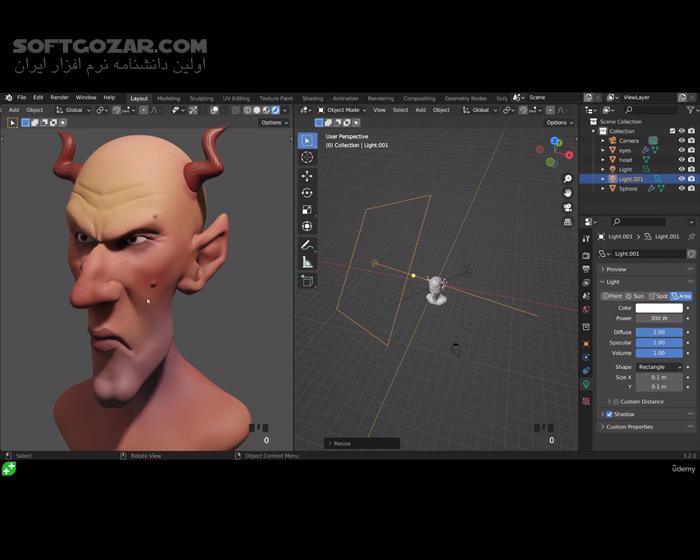Viewport: 700px width, 560px height.
Task: Enable the Shadow checkbox
Action: (x=609, y=414)
